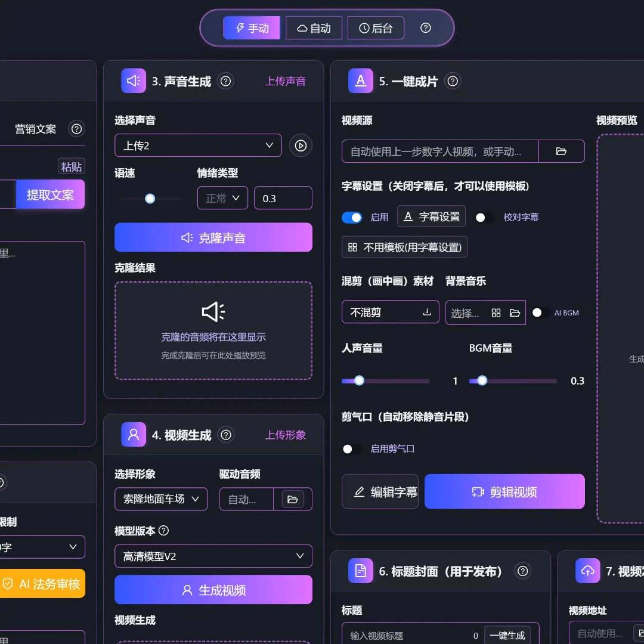This screenshot has height=644, width=644.
Task: Turn on the 校对字幕 switch
Action: tap(484, 218)
